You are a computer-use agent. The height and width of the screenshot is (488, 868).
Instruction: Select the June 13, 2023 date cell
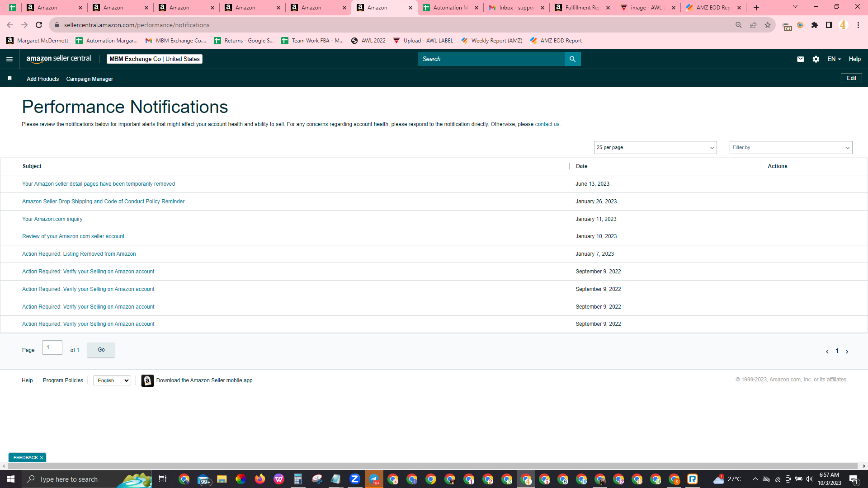pyautogui.click(x=592, y=184)
